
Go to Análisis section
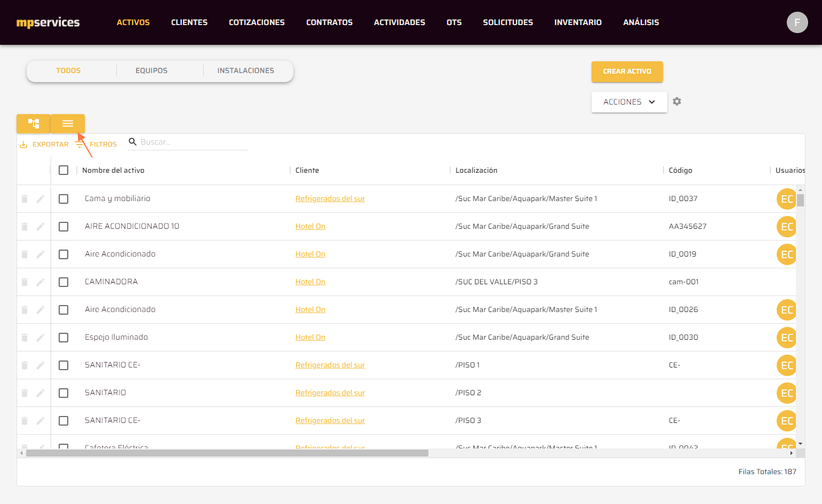641,22
